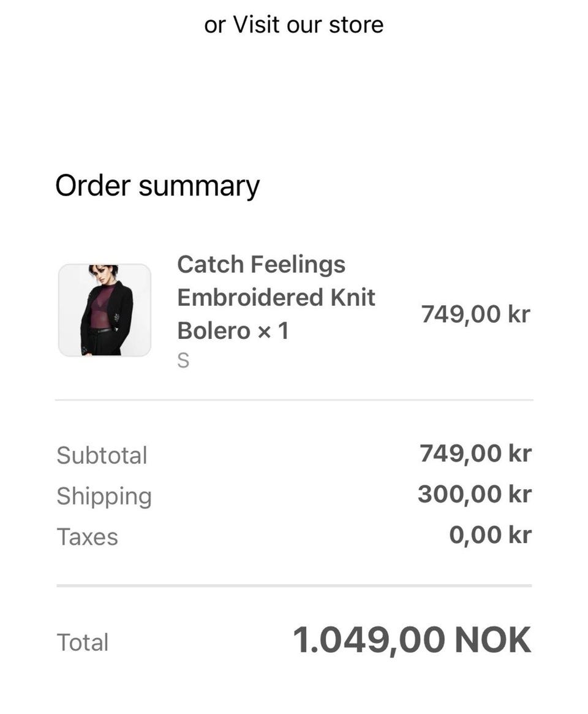Click the divider line below the product

pos(294,400)
